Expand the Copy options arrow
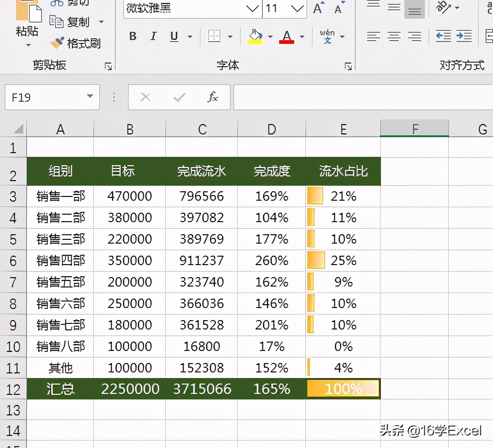Screen dimensions: 493x448 coord(101,22)
